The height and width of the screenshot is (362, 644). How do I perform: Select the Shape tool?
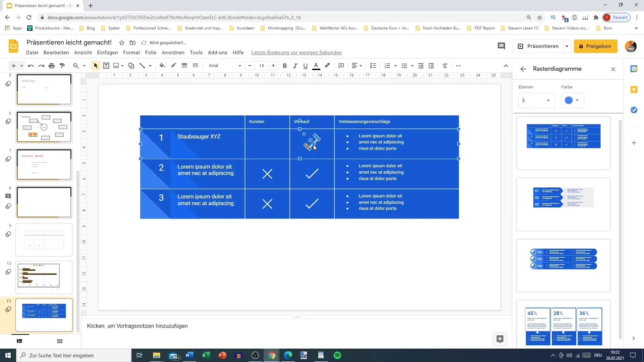click(x=131, y=66)
